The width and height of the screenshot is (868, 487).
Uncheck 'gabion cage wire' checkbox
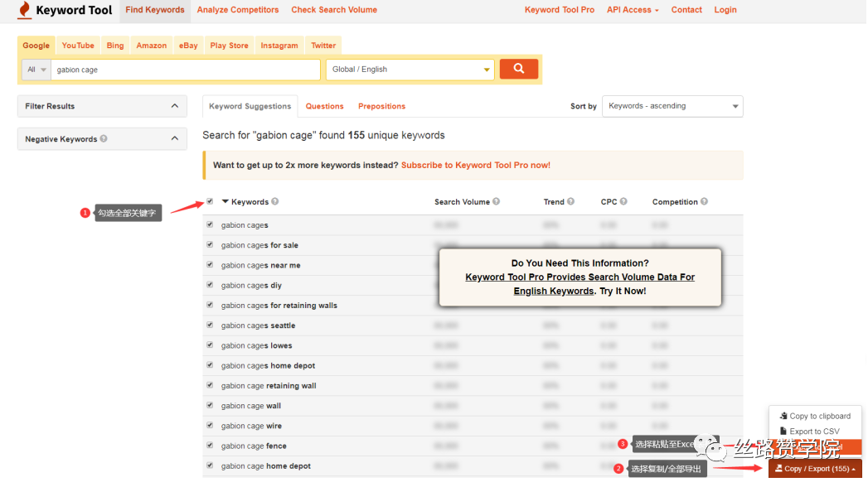click(210, 425)
